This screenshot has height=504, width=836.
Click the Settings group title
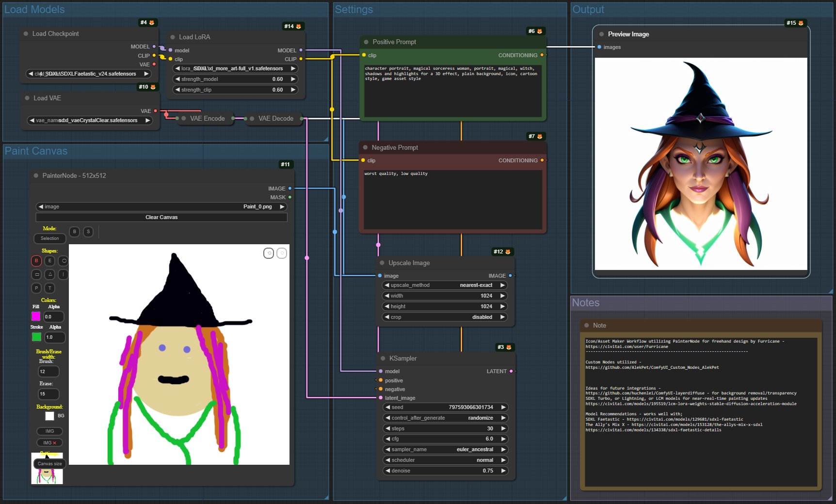pyautogui.click(x=354, y=10)
